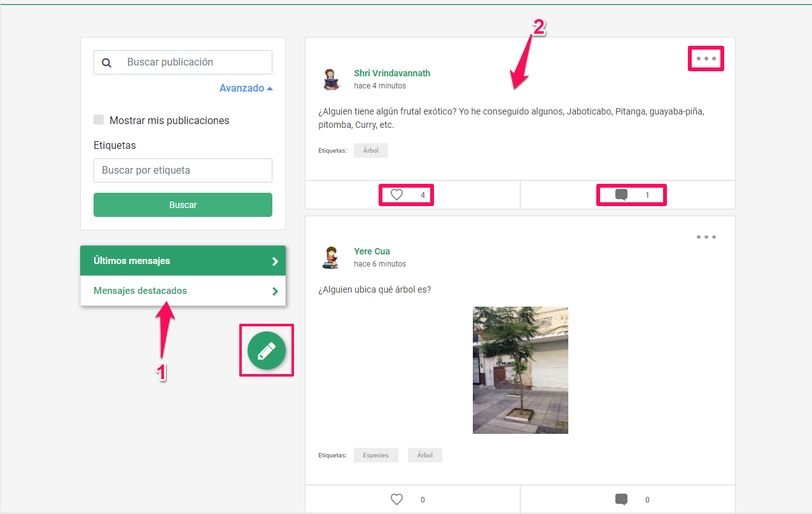Click the Árbol tag on Shri's post
The width and height of the screenshot is (812, 514).
[x=371, y=151]
